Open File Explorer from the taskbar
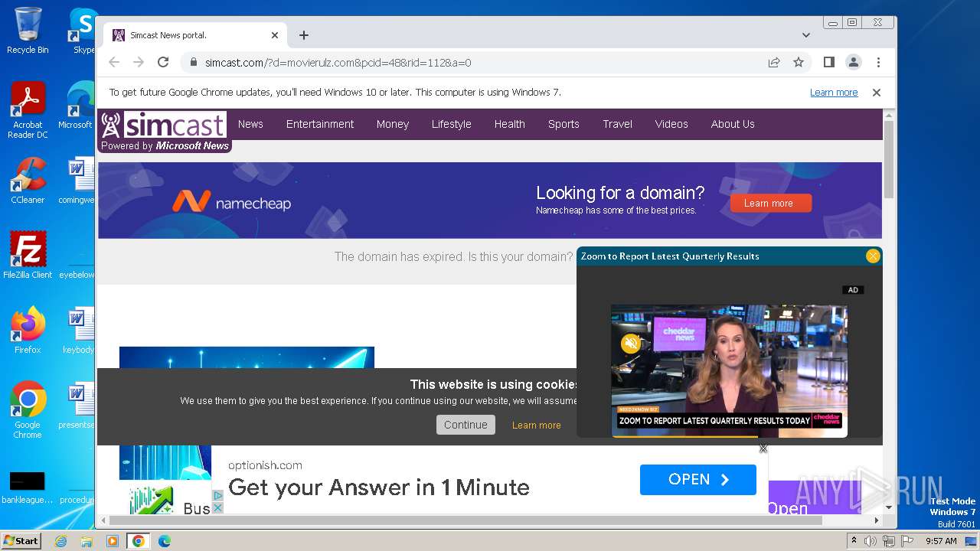980x551 pixels. [87, 541]
